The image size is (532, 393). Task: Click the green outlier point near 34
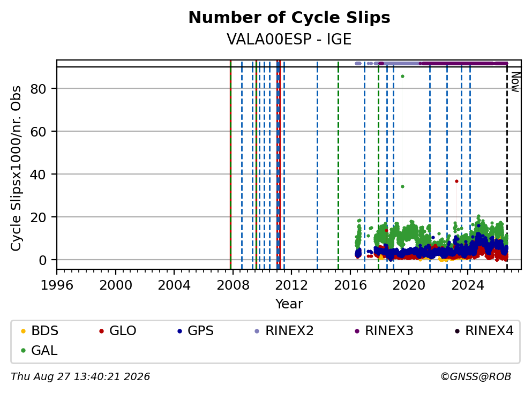tap(402, 186)
